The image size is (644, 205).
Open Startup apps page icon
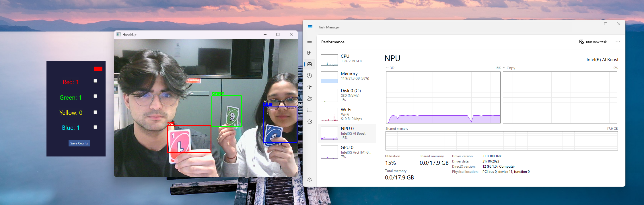click(310, 87)
